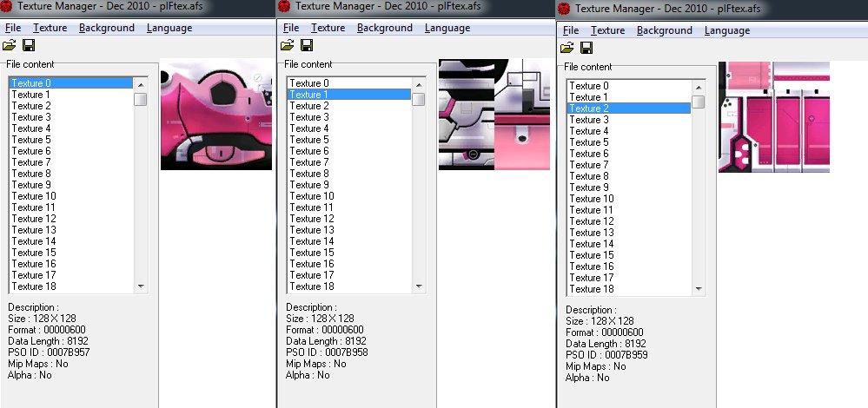Screen dimensions: 868x408
Task: Select Texture 17 in middle window list
Action: click(349, 275)
